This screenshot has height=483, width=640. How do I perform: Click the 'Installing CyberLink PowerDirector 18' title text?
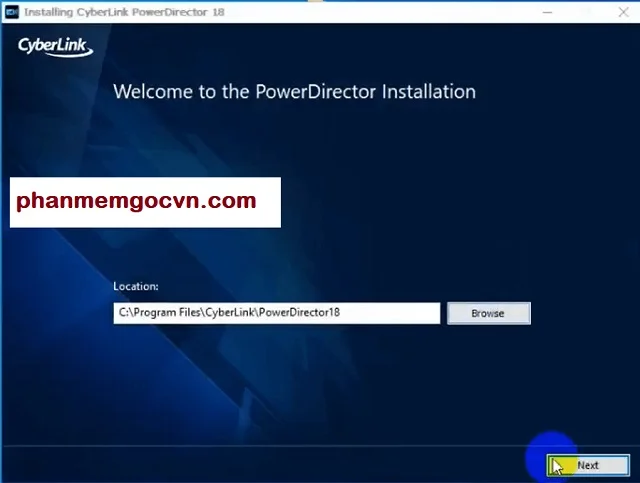(124, 12)
